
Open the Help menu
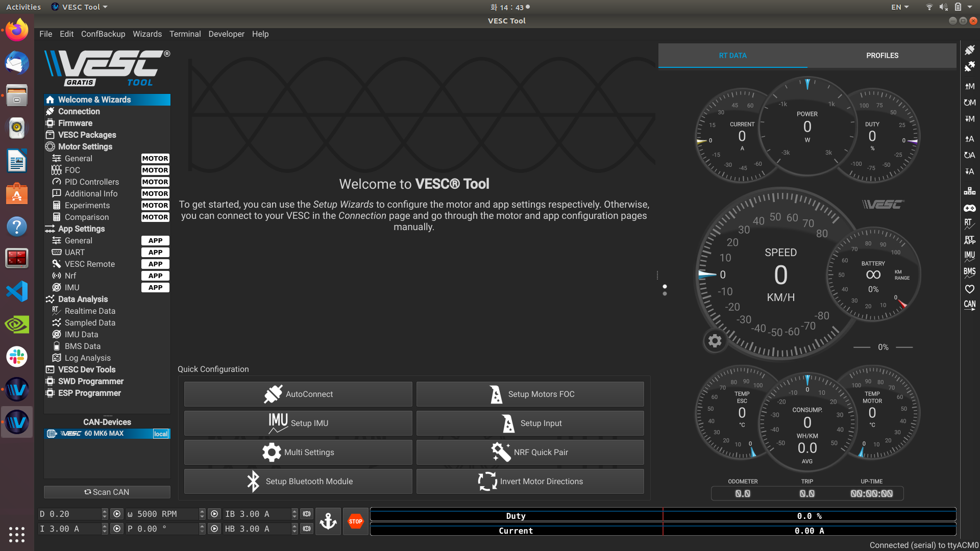coord(260,34)
